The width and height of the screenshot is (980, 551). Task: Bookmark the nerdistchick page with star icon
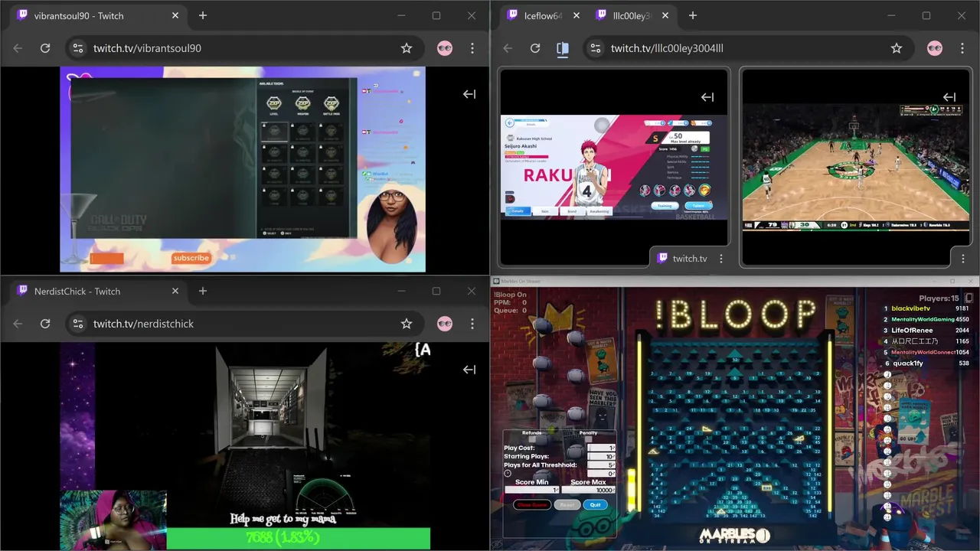[407, 324]
